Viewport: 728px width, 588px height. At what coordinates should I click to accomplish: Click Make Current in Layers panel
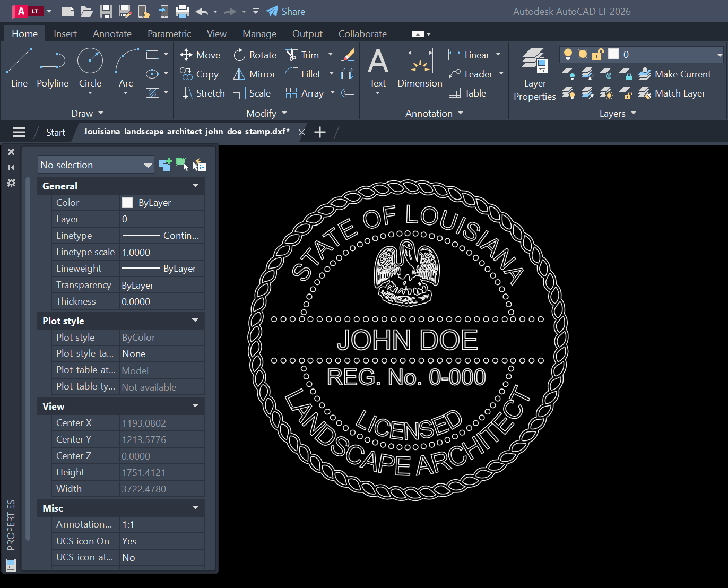pos(675,74)
